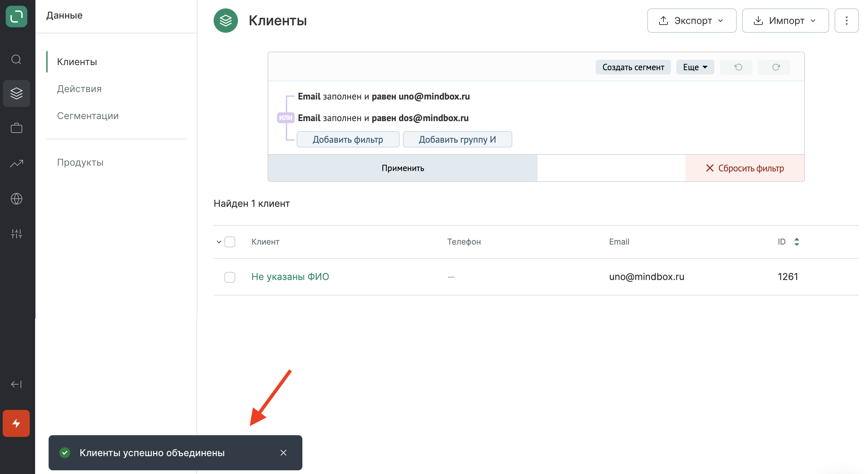Open the Экспорт dropdown
This screenshot has height=474, width=868.
click(x=692, y=21)
